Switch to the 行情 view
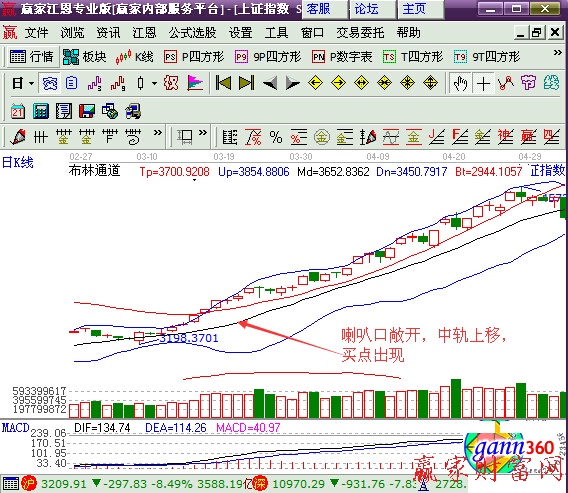The image size is (568, 493). click(x=32, y=57)
